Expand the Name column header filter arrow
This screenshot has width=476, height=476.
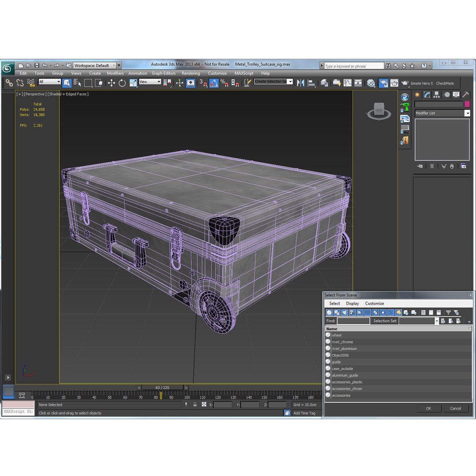point(469,329)
